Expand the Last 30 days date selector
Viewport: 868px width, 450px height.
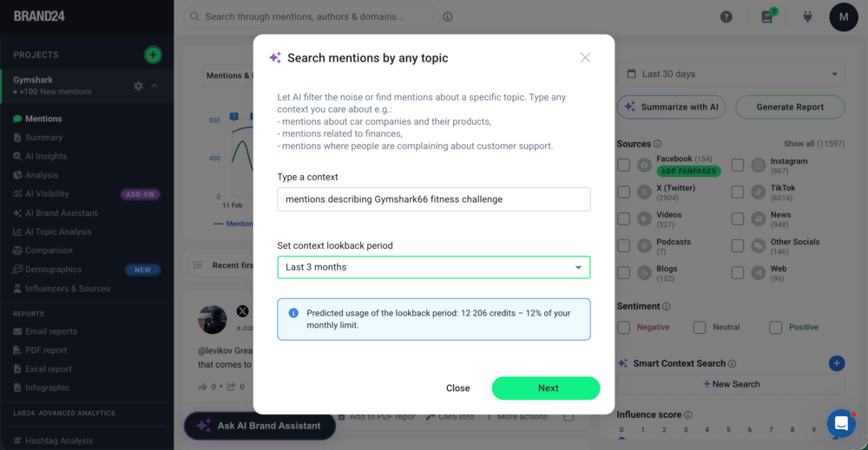pyautogui.click(x=733, y=75)
